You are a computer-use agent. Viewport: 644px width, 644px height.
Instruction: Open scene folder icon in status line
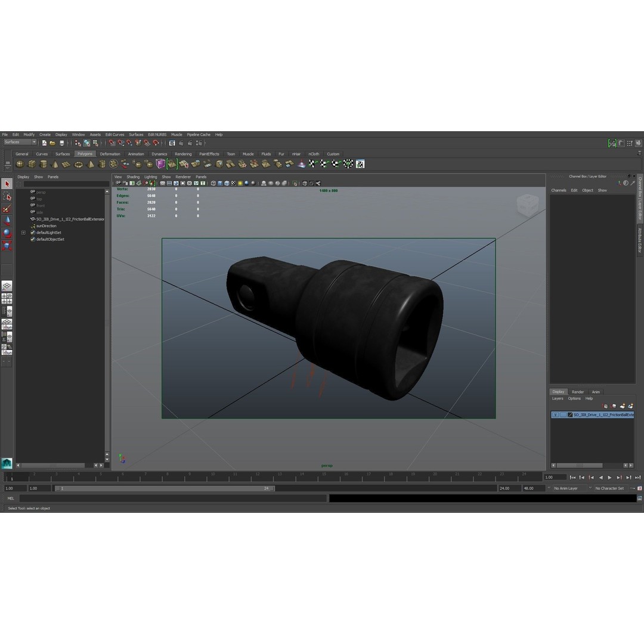click(x=52, y=143)
